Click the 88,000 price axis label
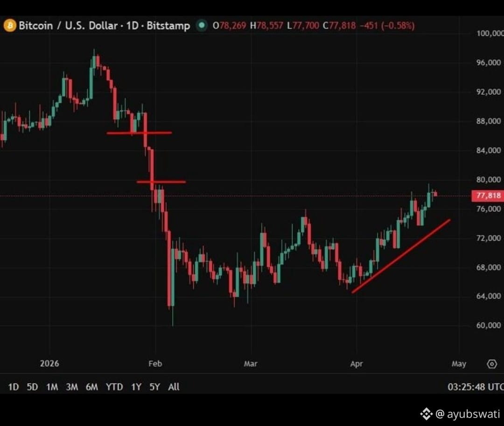 click(x=489, y=121)
